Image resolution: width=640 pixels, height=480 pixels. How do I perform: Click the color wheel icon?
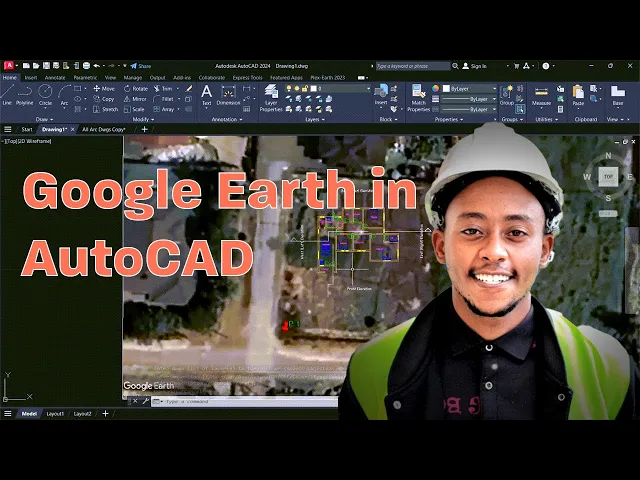pos(436,89)
